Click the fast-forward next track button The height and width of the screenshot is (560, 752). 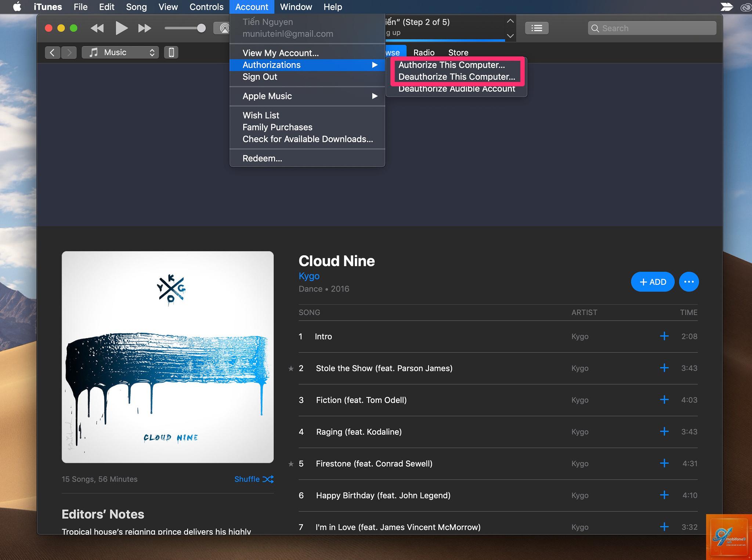(145, 28)
